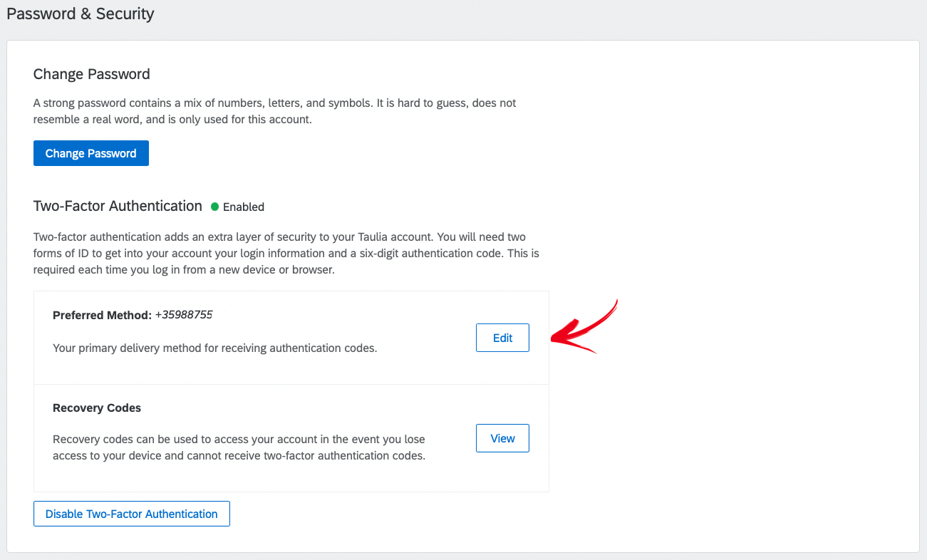
Task: Click the green Enabled status dot
Action: click(x=215, y=207)
